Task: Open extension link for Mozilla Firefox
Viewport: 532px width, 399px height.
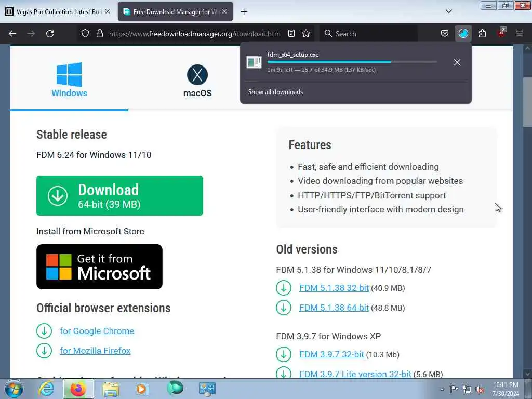Action: pos(96,351)
